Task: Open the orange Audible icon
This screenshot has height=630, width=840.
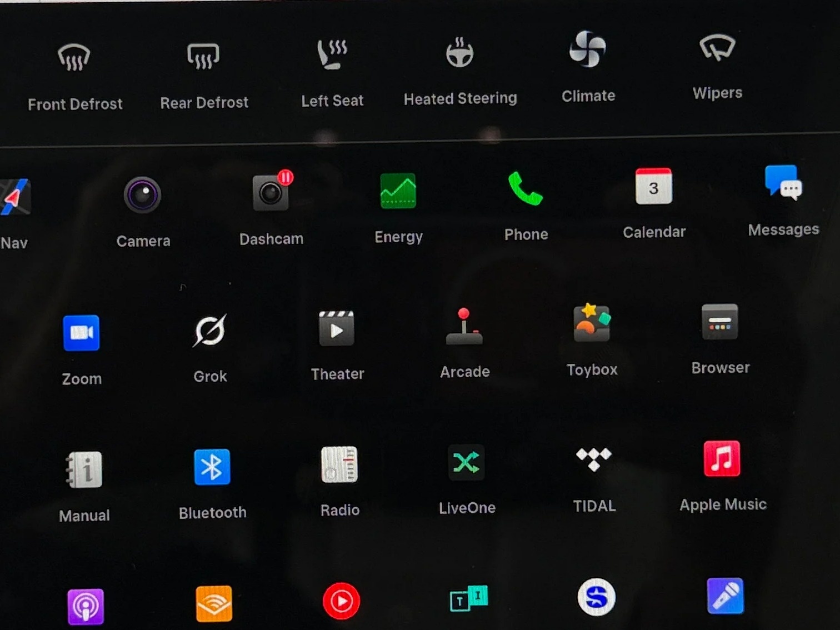Action: point(214,604)
